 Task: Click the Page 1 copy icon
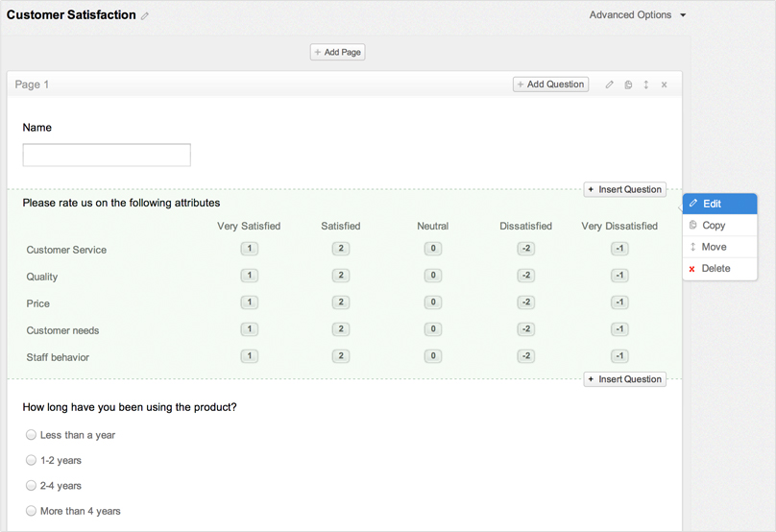[628, 85]
